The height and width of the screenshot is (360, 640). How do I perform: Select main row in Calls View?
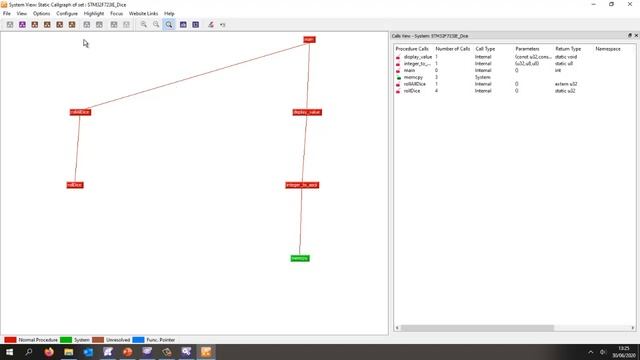pyautogui.click(x=514, y=70)
